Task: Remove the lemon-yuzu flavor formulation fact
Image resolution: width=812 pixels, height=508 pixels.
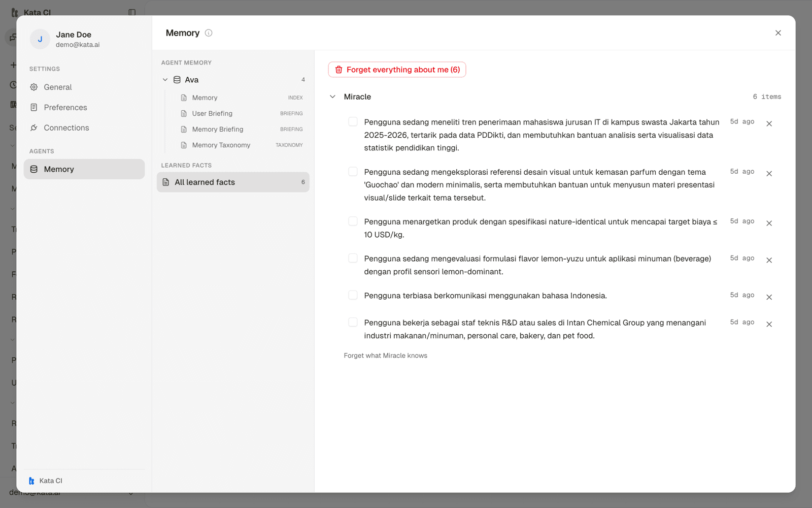Action: click(x=769, y=260)
